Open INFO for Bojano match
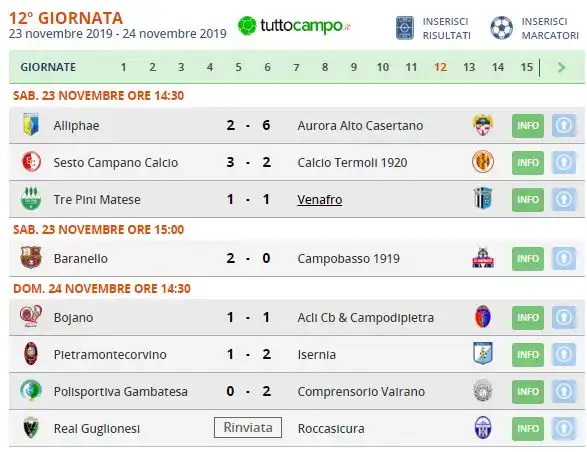 click(x=528, y=318)
